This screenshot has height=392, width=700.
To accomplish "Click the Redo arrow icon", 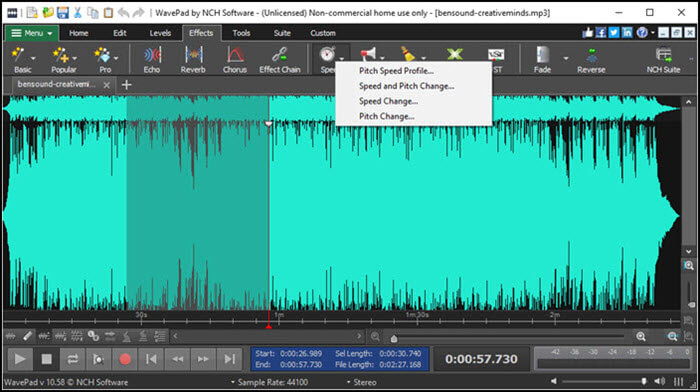I will pos(138,13).
